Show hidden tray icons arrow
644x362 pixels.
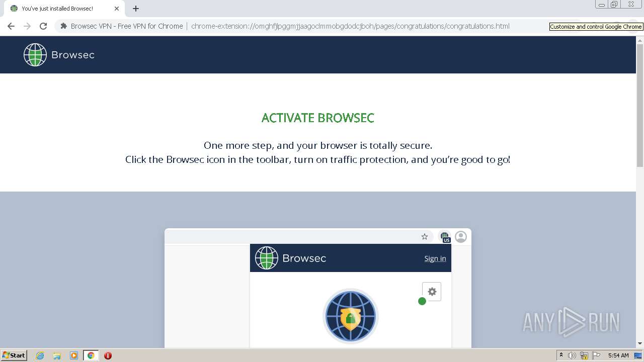click(561, 355)
